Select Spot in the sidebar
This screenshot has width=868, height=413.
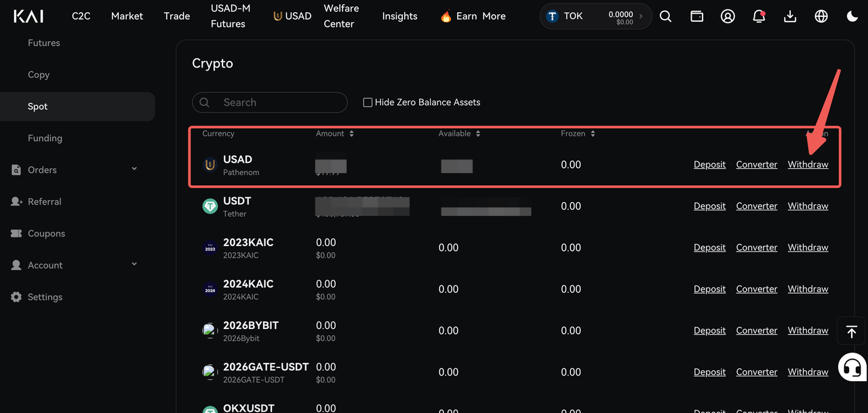(x=77, y=106)
